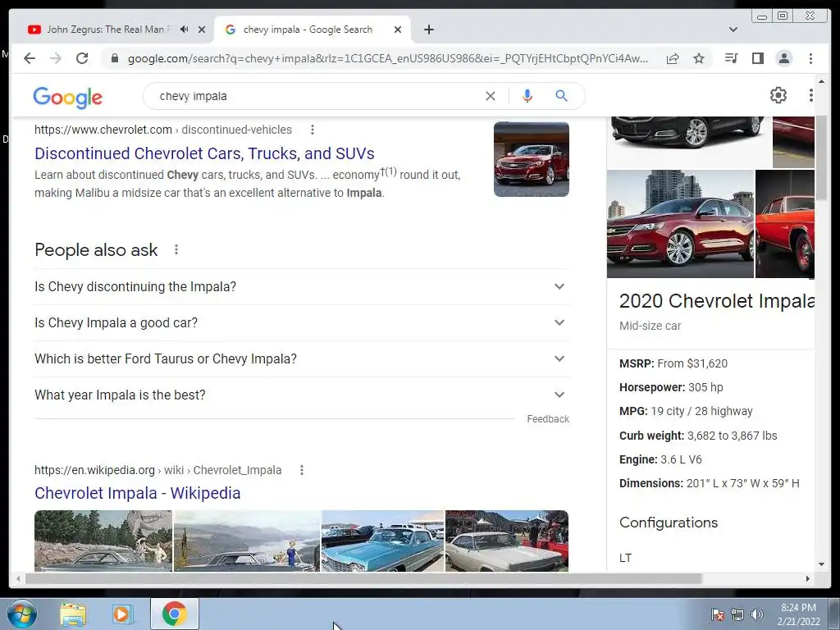Open the red Impala result thumbnail
The image size is (840, 630).
point(531,159)
